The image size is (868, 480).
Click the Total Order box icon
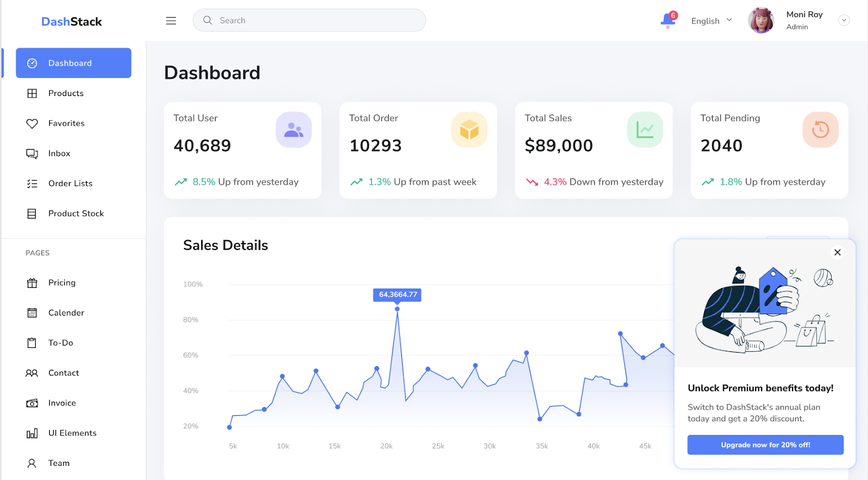point(469,130)
